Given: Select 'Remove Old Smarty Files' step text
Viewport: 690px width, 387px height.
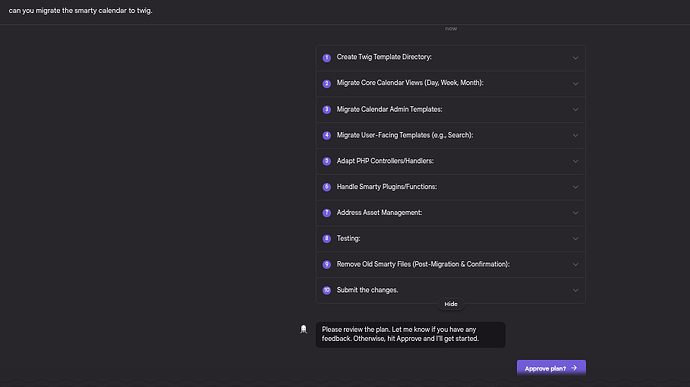Looking at the screenshot, I should (x=423, y=264).
